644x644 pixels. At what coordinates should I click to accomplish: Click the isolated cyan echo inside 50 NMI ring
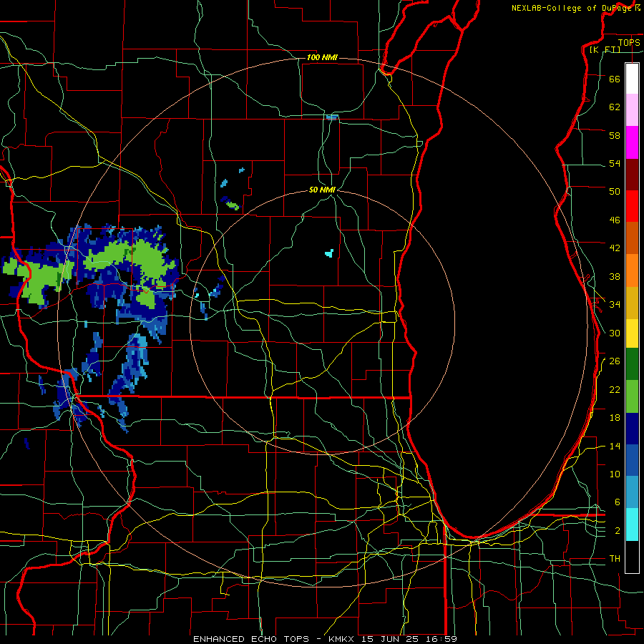pyautogui.click(x=329, y=253)
